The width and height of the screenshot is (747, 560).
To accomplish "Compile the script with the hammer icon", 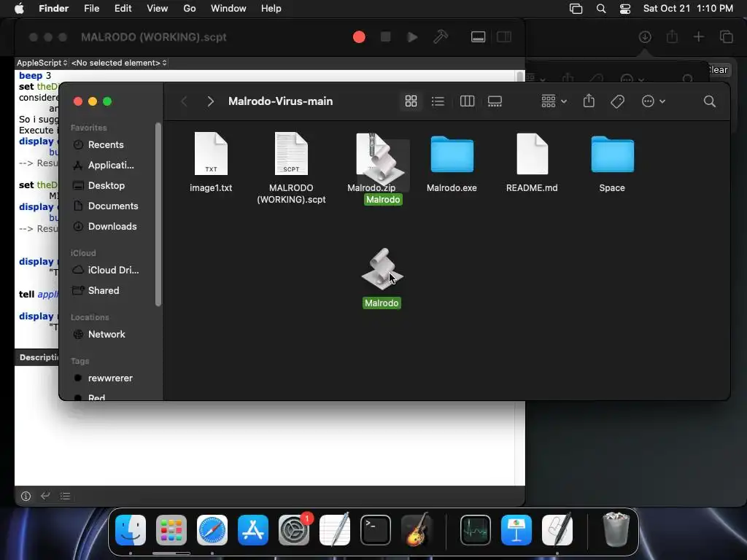I will click(440, 36).
